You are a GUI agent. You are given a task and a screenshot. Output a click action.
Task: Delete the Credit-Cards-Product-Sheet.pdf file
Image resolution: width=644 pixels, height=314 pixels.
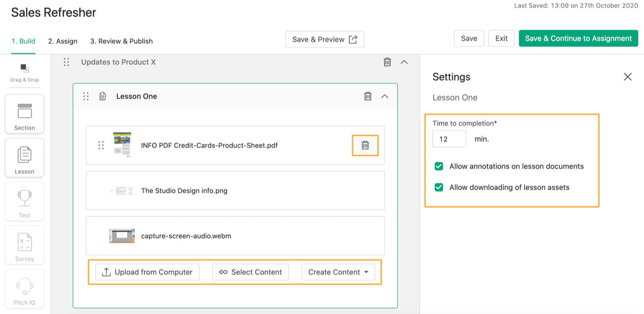(365, 145)
